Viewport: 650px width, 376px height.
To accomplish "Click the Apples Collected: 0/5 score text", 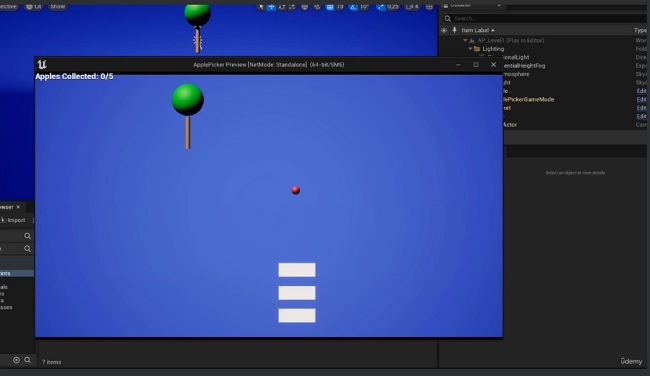I will (x=74, y=76).
